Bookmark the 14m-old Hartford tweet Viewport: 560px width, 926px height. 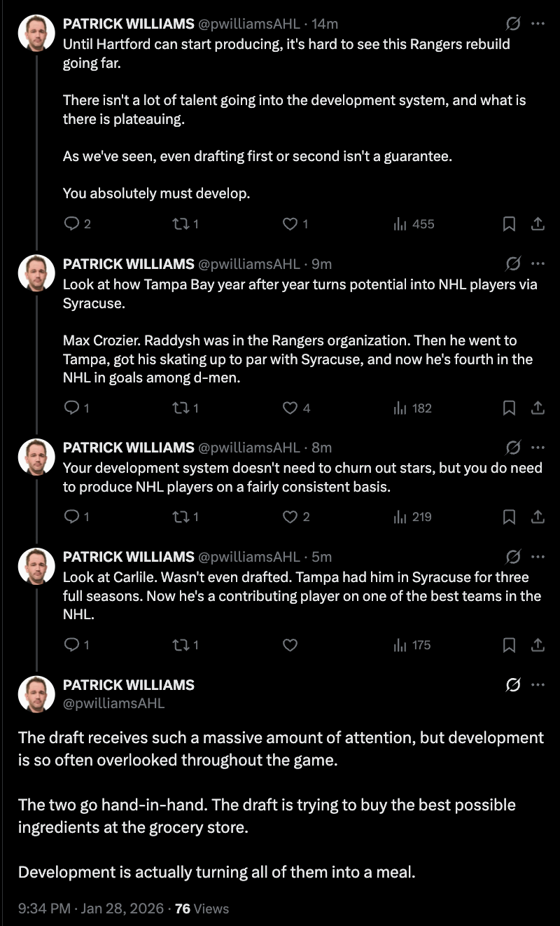pyautogui.click(x=510, y=224)
